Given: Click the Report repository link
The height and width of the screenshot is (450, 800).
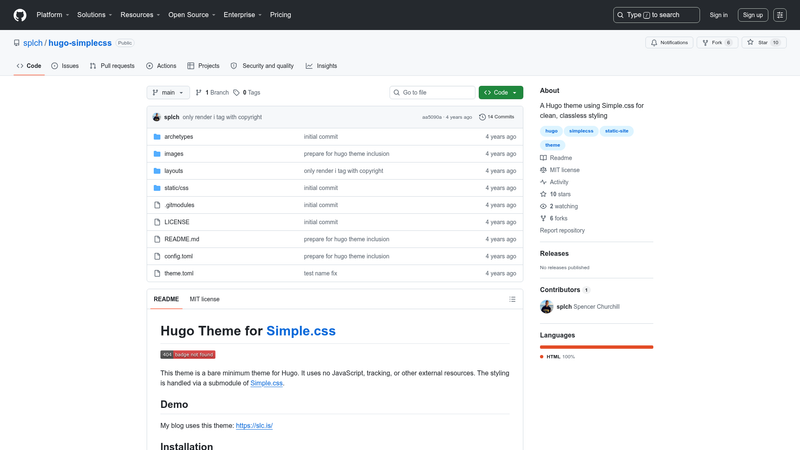Looking at the screenshot, I should tap(562, 231).
